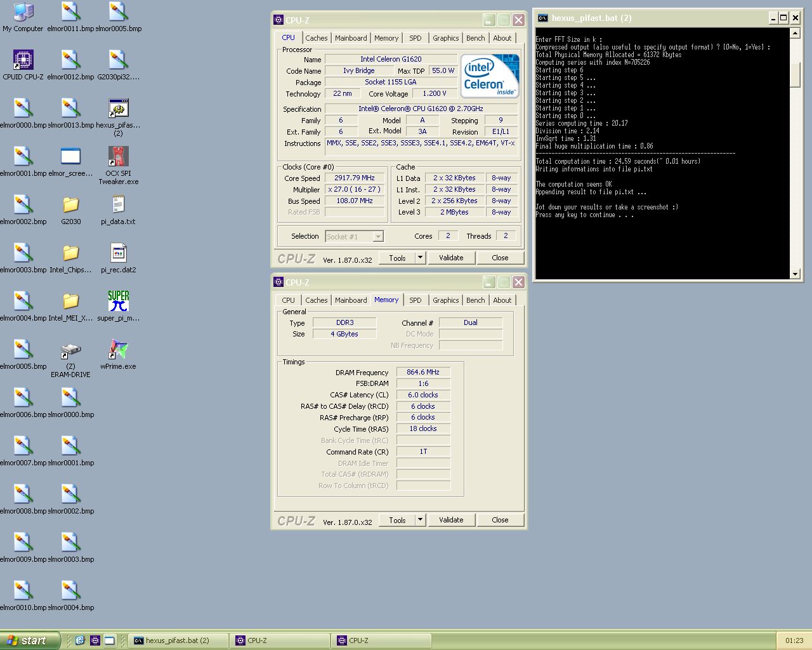Click console scrollbar up arrow
This screenshot has height=650, width=812.
pos(795,33)
